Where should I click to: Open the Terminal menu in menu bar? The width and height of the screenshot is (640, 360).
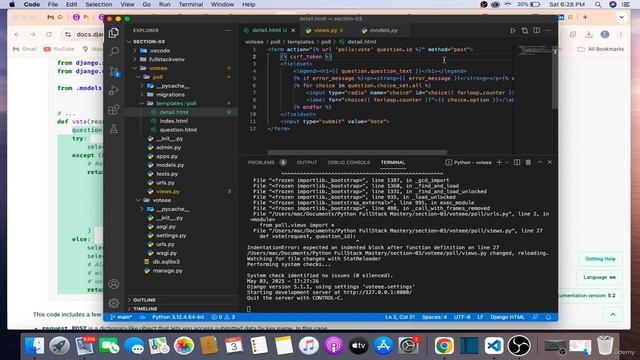click(x=191, y=4)
